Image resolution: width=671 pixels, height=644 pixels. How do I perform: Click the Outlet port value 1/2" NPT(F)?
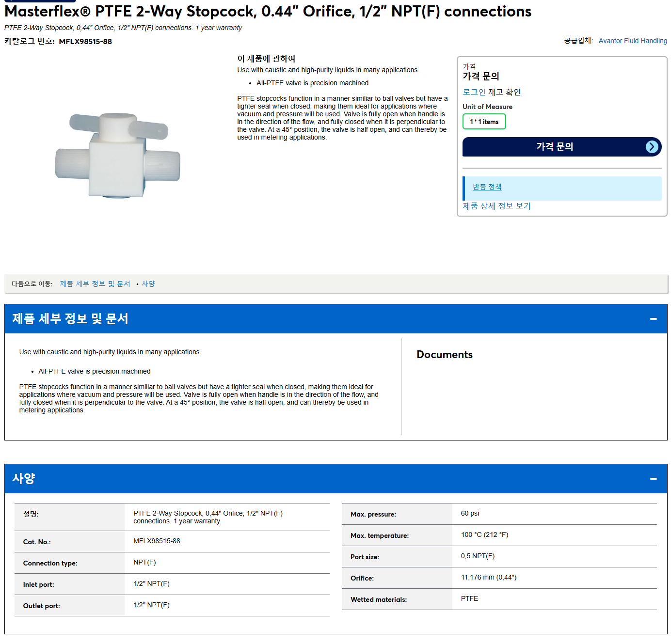click(151, 605)
